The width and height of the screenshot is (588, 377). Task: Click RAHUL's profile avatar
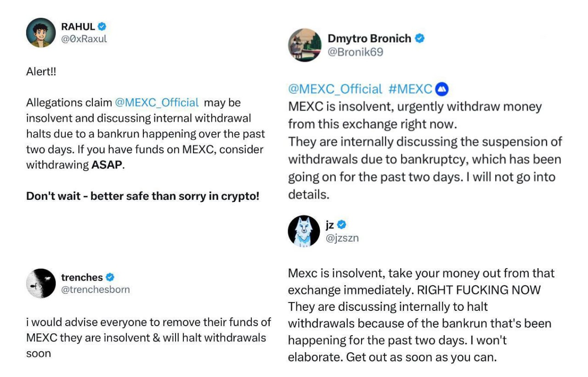(x=41, y=33)
